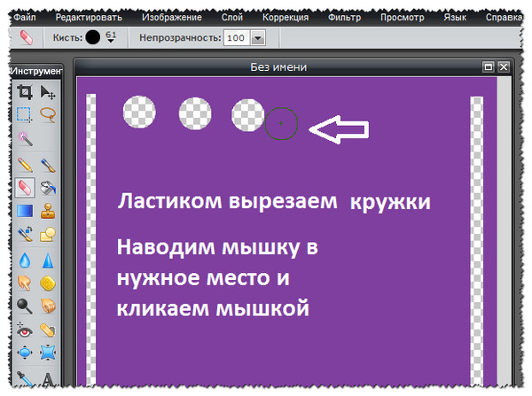Select the Paint Bucket tool

pos(48,188)
